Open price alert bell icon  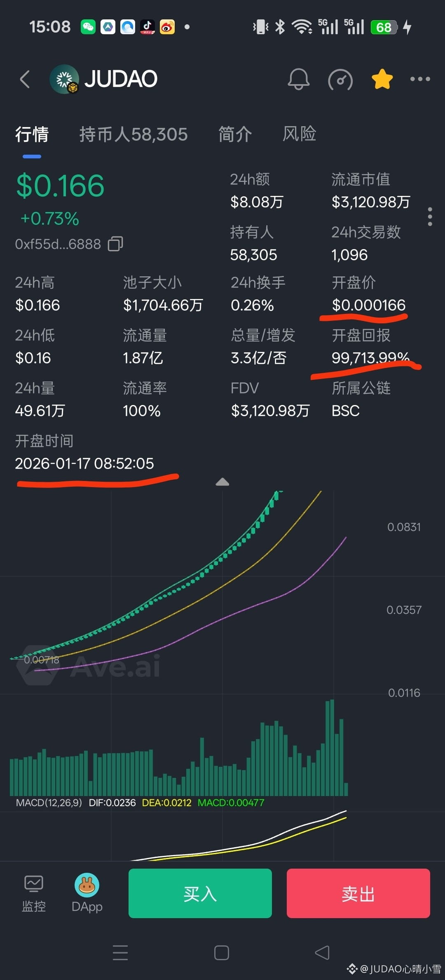[x=298, y=79]
